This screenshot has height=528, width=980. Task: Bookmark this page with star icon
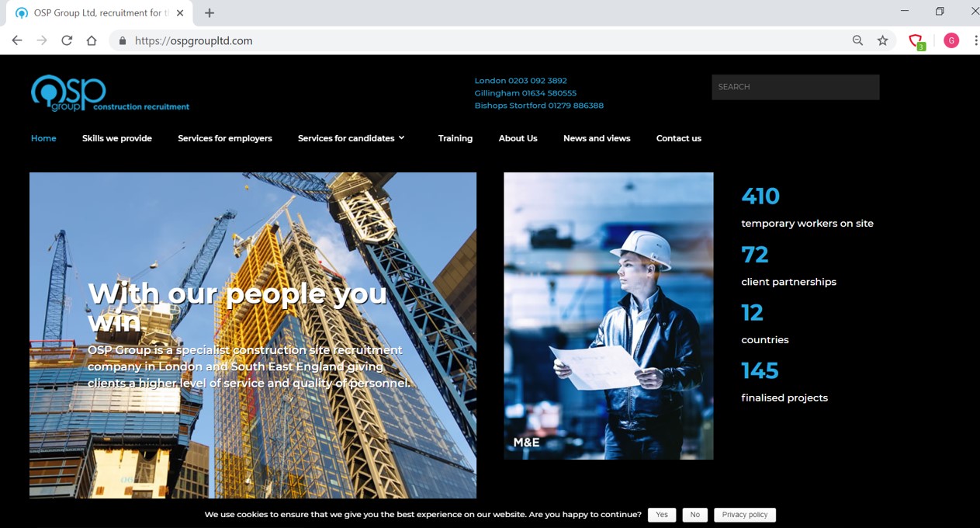(882, 40)
